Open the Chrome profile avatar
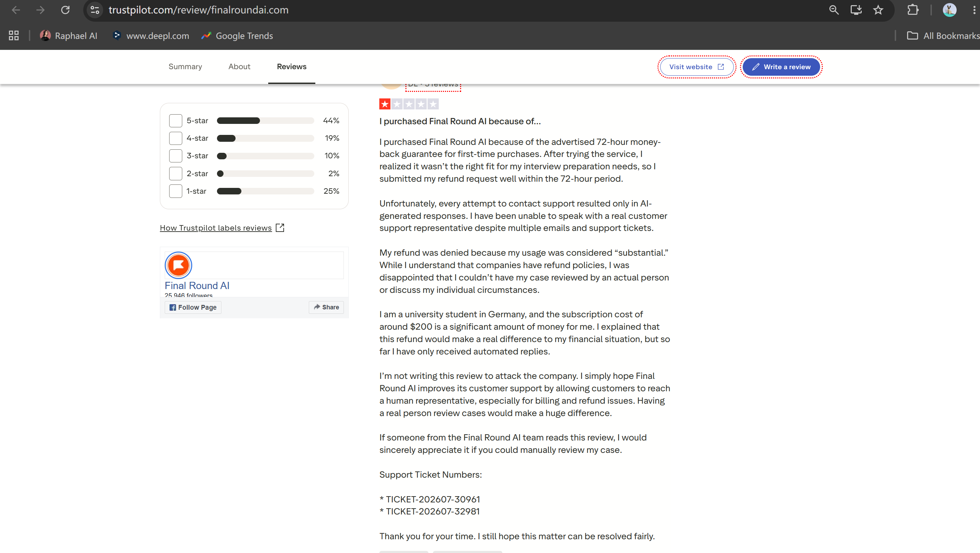Screen dimensions: 980x553 point(949,10)
